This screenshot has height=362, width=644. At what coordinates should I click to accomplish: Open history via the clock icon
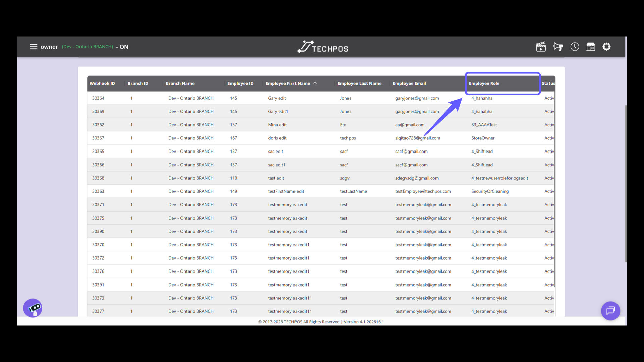coord(575,47)
